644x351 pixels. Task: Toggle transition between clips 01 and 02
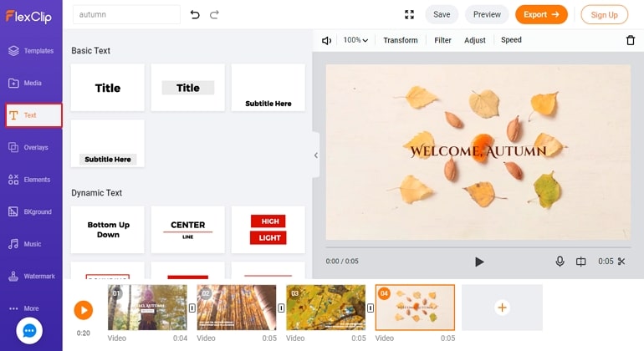pyautogui.click(x=192, y=308)
